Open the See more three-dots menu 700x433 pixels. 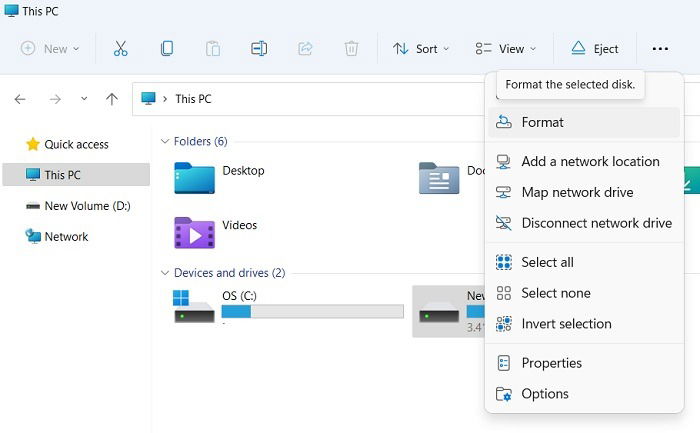tap(660, 49)
